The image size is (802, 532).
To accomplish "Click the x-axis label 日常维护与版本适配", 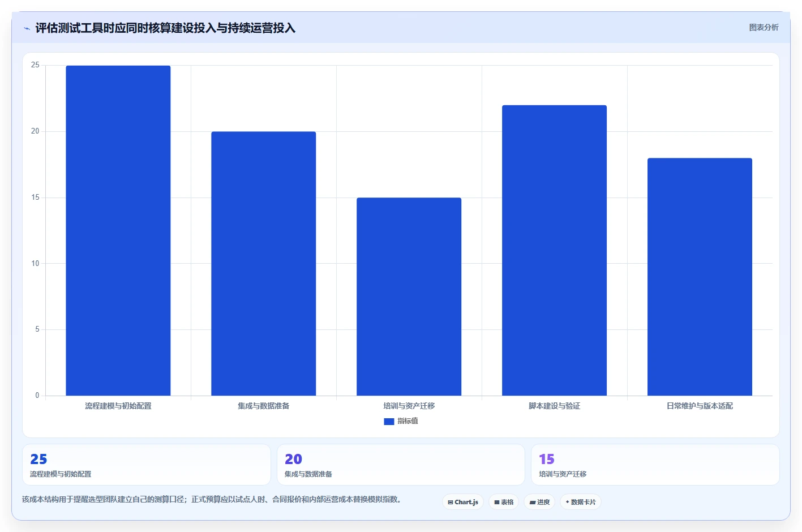I will click(x=700, y=406).
